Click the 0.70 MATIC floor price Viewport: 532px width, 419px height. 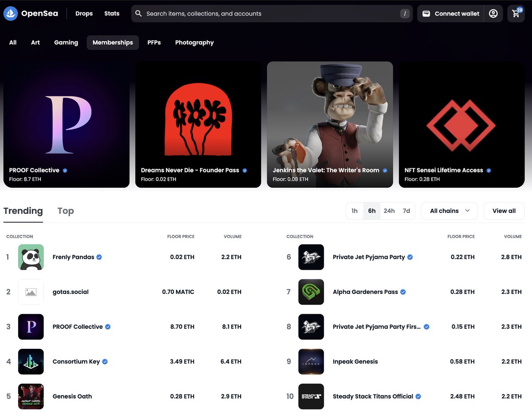tap(178, 292)
